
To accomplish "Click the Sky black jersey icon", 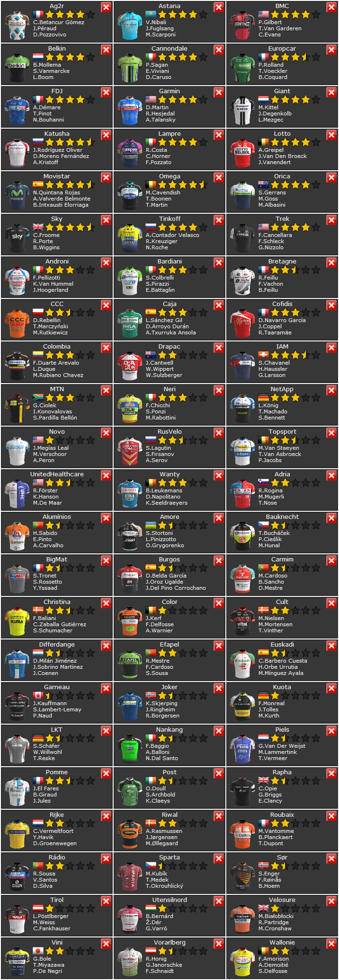I will pyautogui.click(x=17, y=239).
